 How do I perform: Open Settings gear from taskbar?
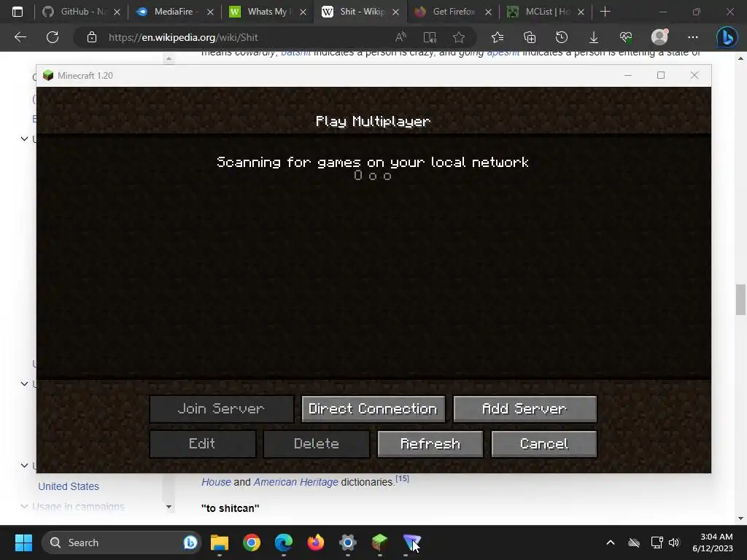[x=348, y=542]
